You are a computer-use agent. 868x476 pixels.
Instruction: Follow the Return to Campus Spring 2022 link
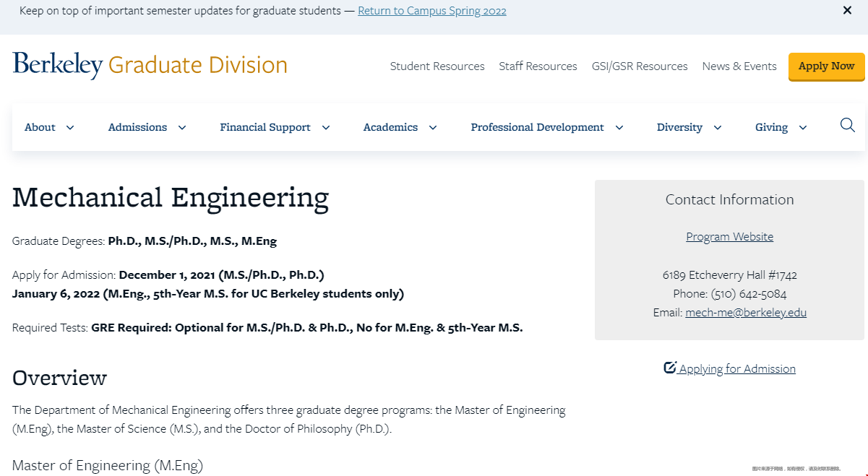[x=432, y=11]
